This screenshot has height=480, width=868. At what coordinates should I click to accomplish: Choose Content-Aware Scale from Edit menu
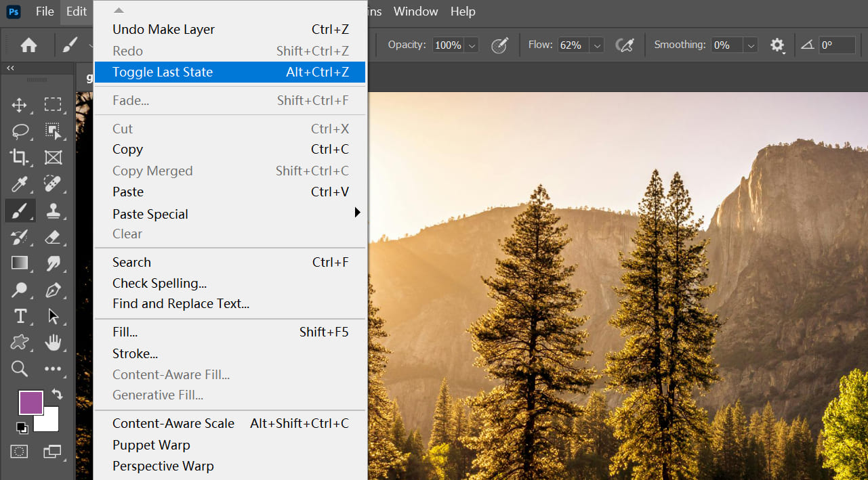click(x=173, y=423)
